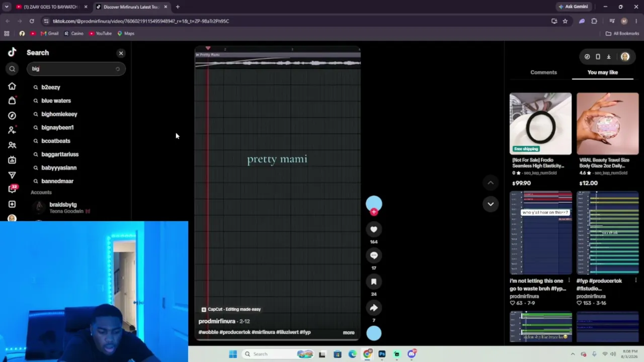This screenshot has height=362, width=644.
Task: Open the spinning sound disc below share
Action: [374, 333]
